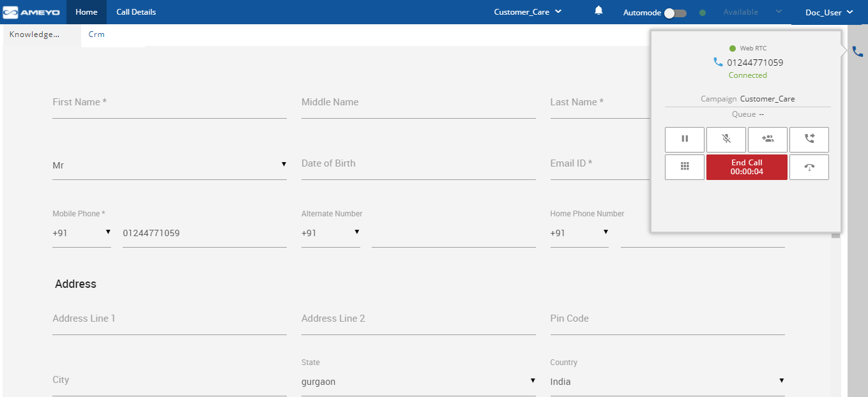Open the Doc_User account menu

click(x=829, y=12)
